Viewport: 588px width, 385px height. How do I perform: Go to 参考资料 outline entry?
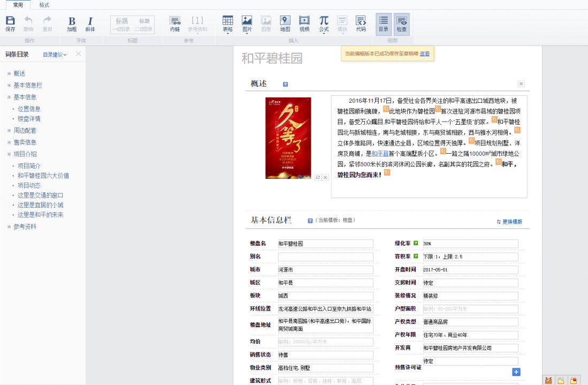coord(25,227)
